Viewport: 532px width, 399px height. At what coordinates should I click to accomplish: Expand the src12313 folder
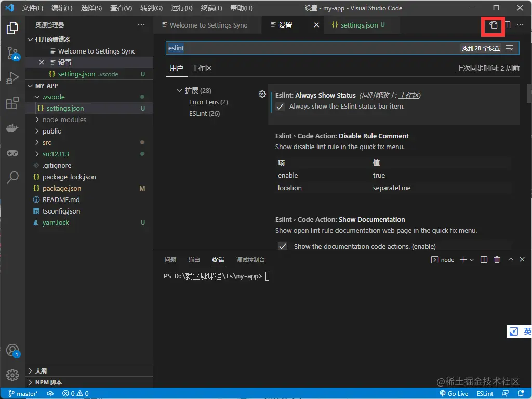tap(37, 154)
